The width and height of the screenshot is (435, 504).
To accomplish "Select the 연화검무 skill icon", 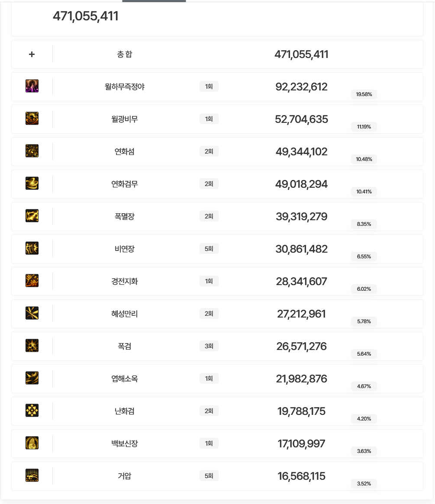I will [x=32, y=183].
